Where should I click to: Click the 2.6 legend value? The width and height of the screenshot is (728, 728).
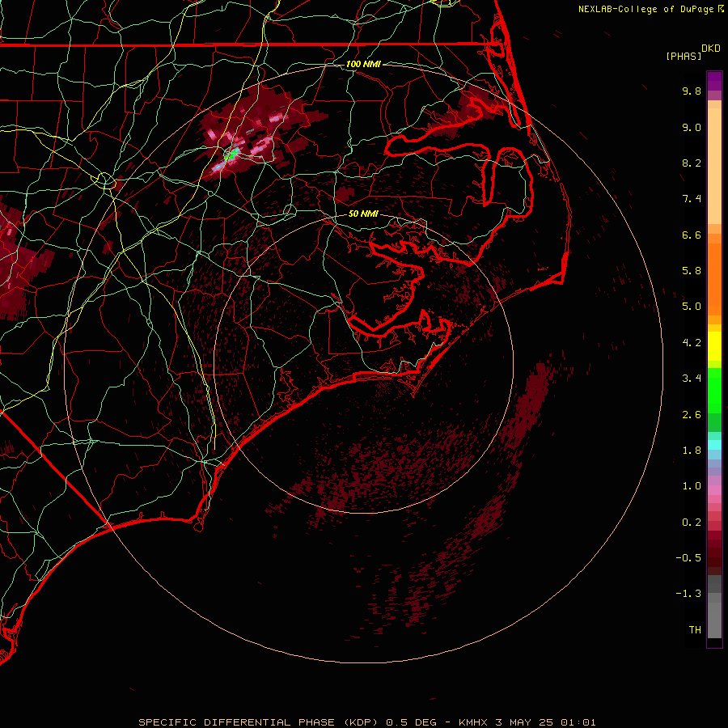coord(692,415)
